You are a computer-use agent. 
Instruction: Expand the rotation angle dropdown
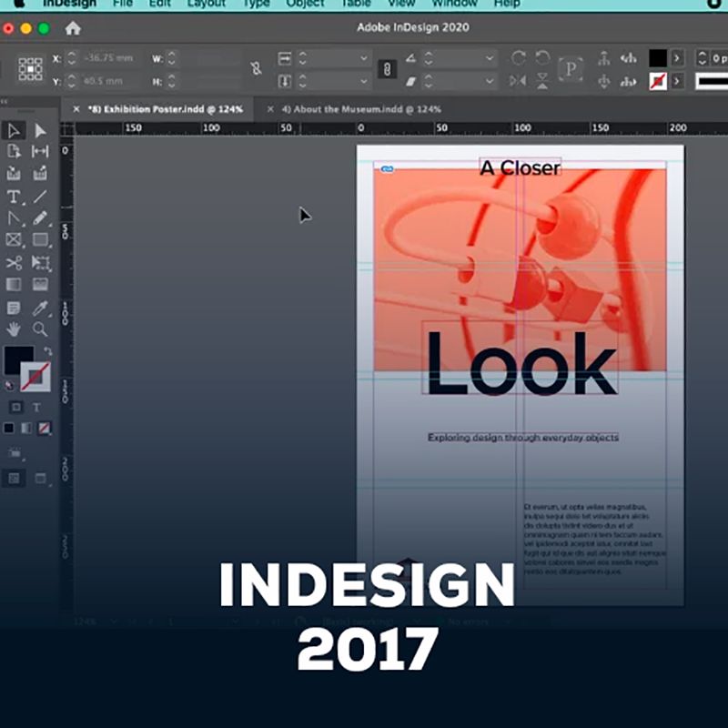[490, 58]
